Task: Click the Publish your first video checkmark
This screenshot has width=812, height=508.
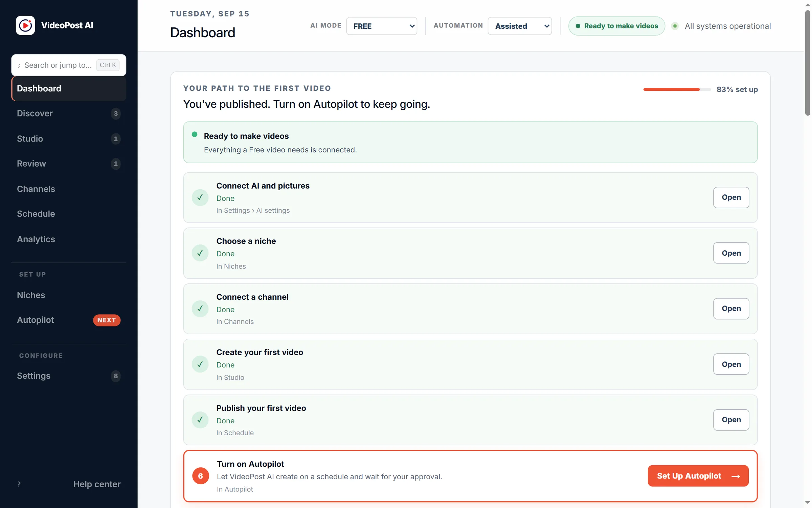Action: (x=200, y=420)
